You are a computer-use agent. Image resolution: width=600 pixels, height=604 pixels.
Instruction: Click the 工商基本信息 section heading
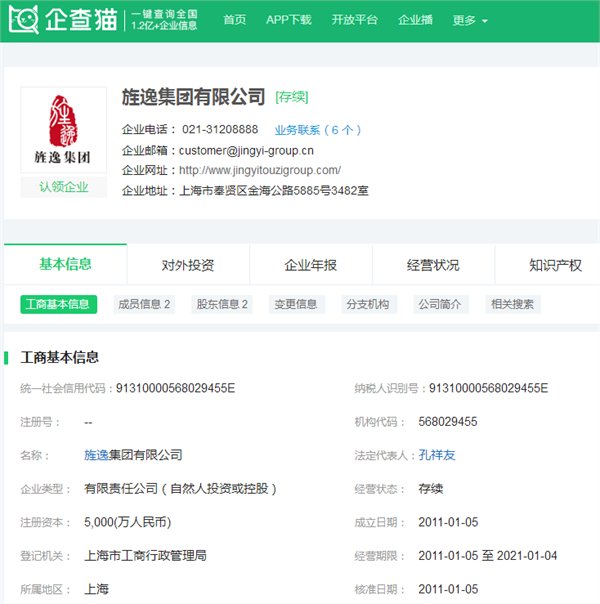(59, 357)
